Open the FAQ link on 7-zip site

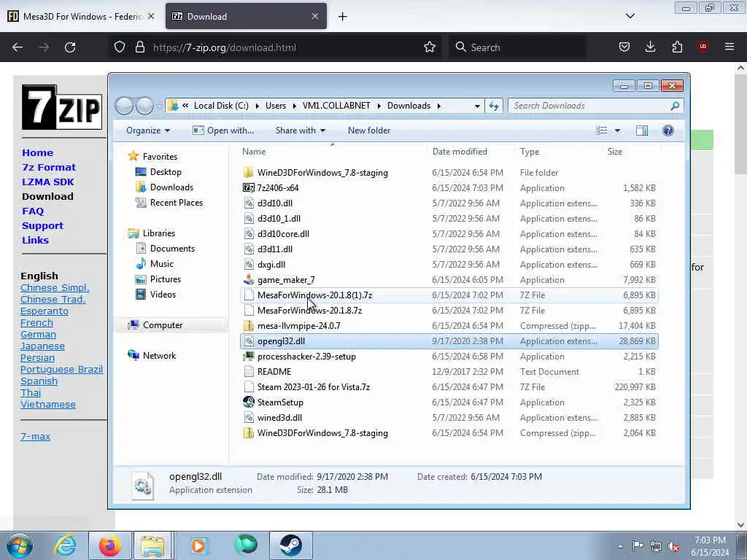click(32, 211)
